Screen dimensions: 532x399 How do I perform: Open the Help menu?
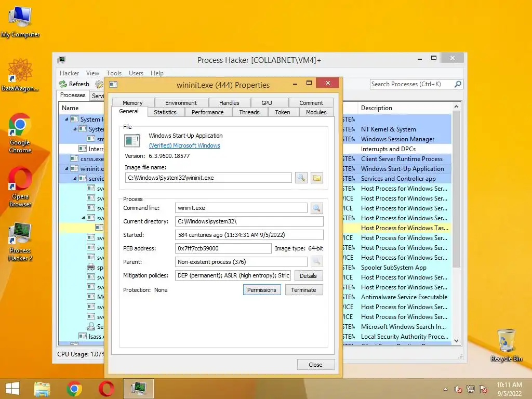tap(157, 73)
